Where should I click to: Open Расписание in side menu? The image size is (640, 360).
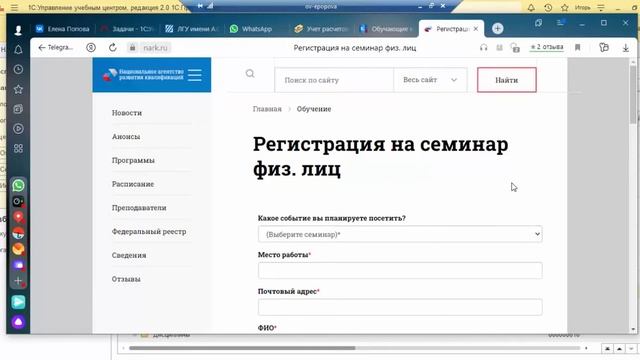point(133,184)
